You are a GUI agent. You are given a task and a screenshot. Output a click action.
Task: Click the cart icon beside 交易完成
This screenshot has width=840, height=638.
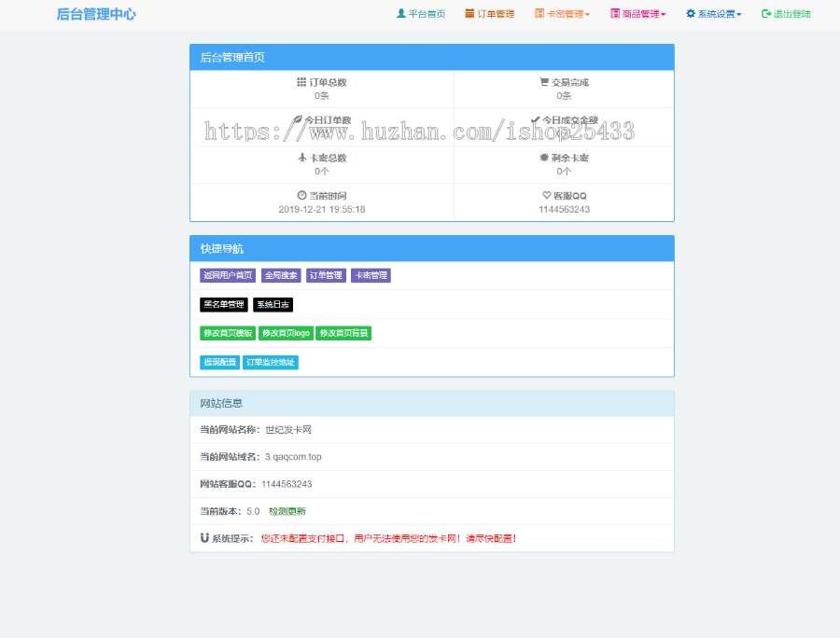[544, 82]
